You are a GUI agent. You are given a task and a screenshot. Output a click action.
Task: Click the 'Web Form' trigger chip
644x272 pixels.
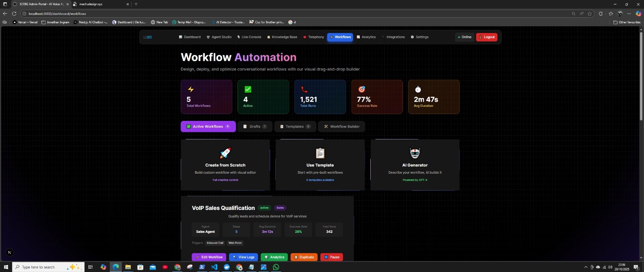pyautogui.click(x=235, y=243)
